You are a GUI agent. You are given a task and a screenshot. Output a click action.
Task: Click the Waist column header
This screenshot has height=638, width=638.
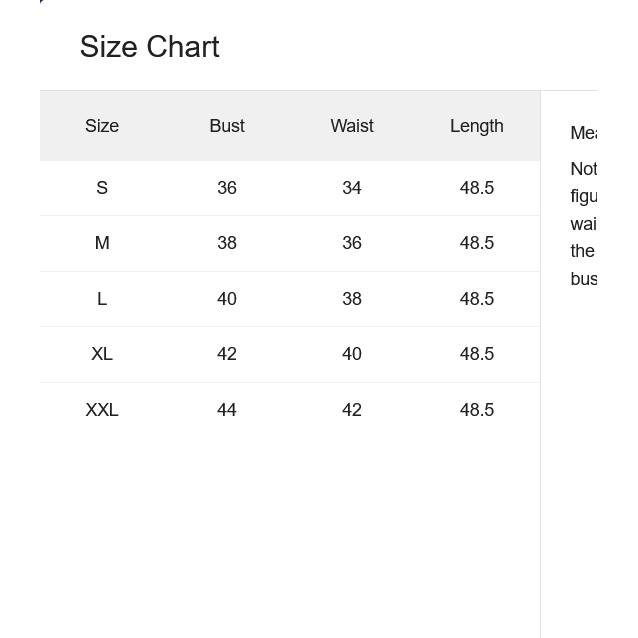352,126
